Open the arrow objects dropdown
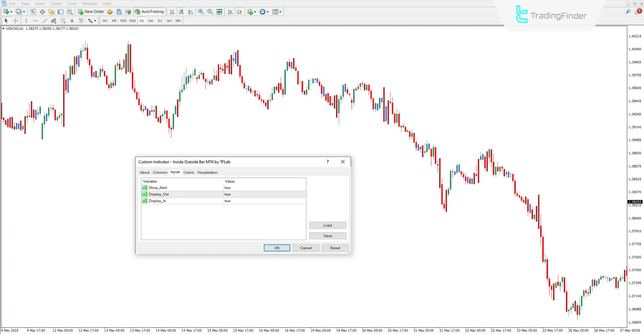This screenshot has height=334, width=644. point(95,20)
